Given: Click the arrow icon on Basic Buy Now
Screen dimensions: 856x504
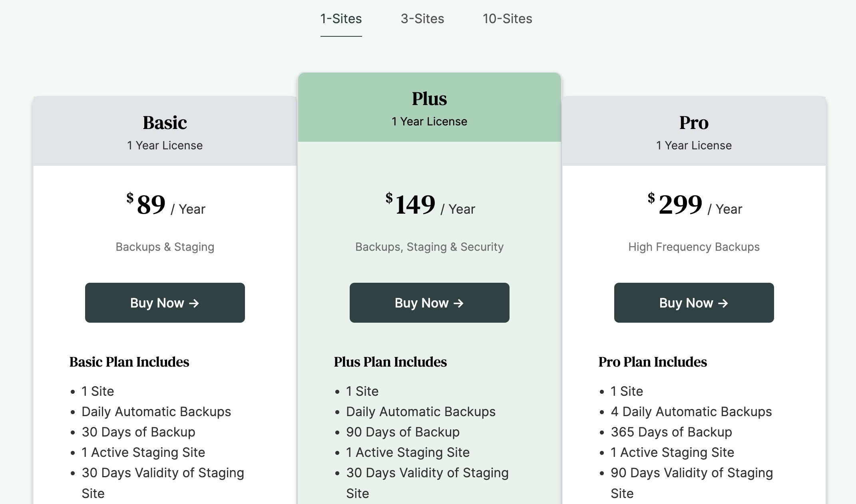Looking at the screenshot, I should click(195, 304).
